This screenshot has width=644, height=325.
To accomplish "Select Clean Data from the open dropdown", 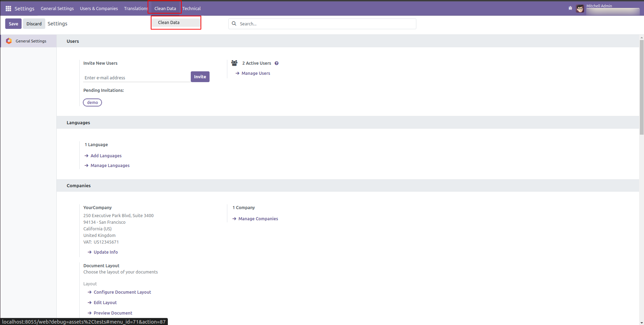I will [x=169, y=22].
